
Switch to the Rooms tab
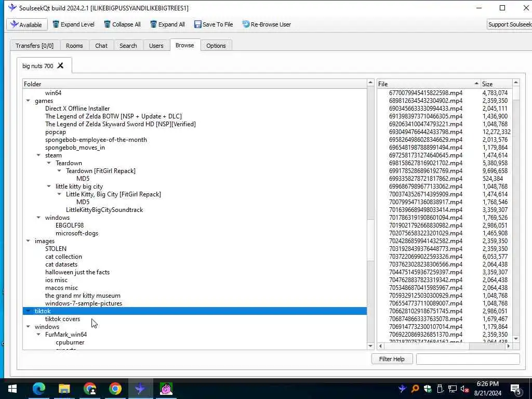[x=74, y=46]
